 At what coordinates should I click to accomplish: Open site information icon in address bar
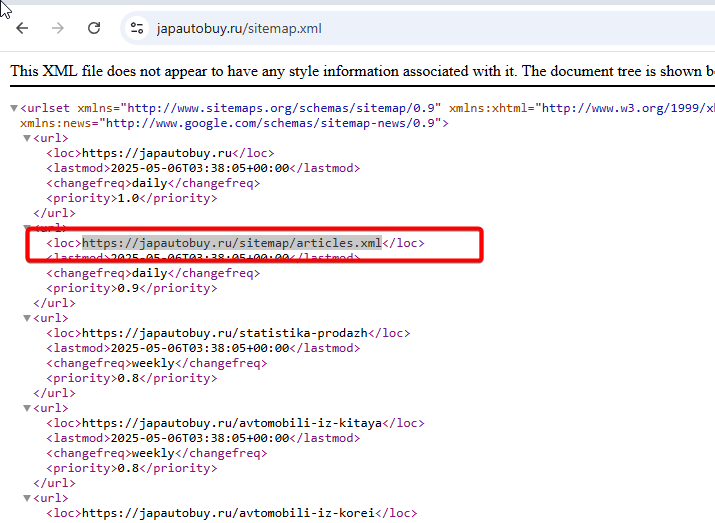(137, 28)
